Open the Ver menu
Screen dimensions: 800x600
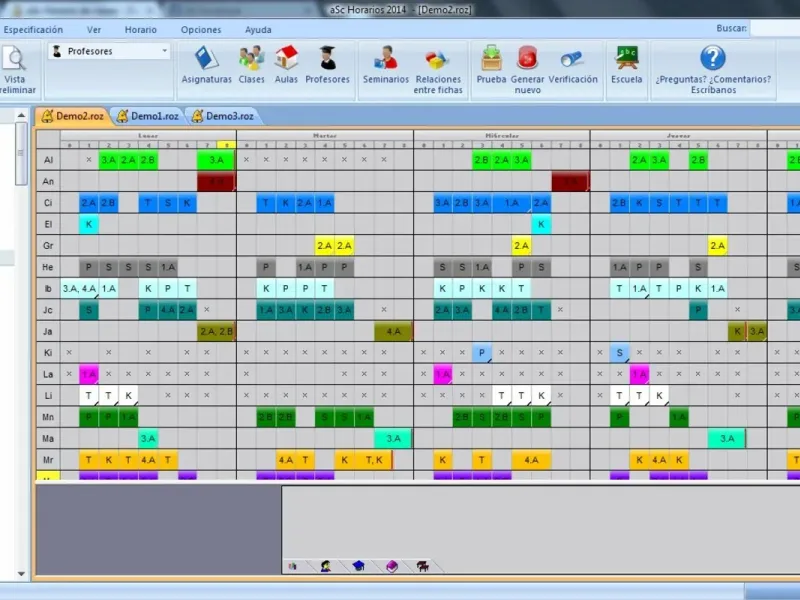[x=94, y=30]
